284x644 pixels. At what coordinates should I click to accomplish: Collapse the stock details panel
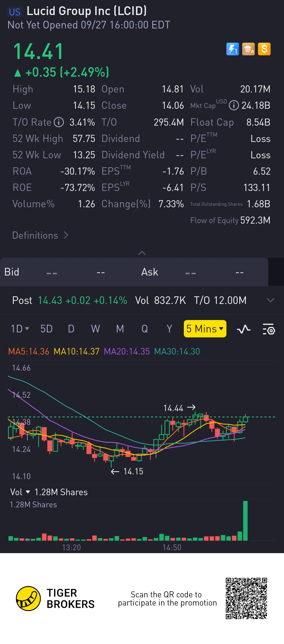tap(142, 253)
